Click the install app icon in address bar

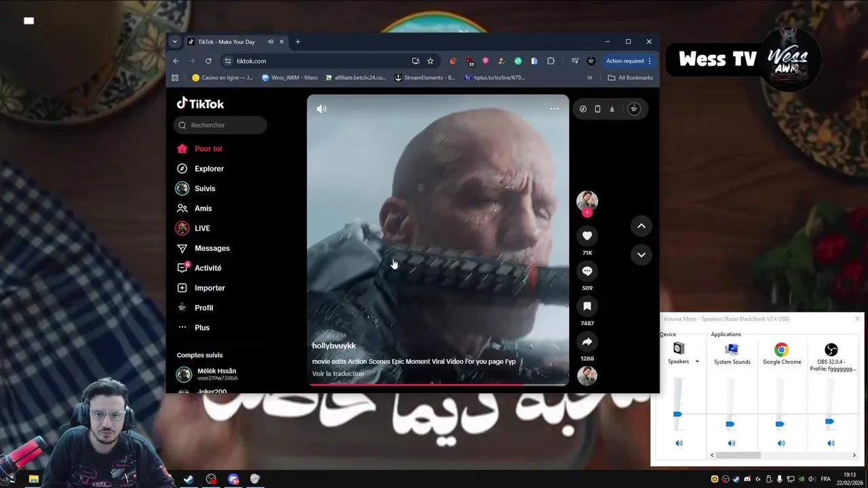[416, 61]
